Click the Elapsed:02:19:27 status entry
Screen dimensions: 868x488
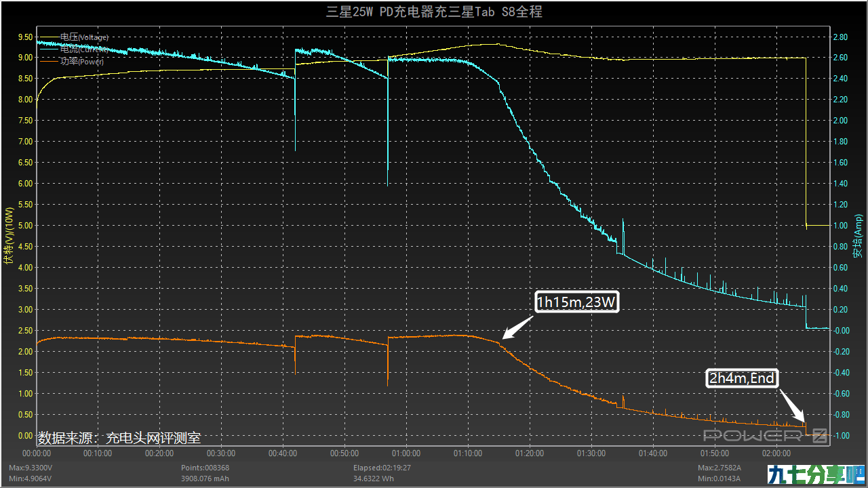[x=382, y=468]
